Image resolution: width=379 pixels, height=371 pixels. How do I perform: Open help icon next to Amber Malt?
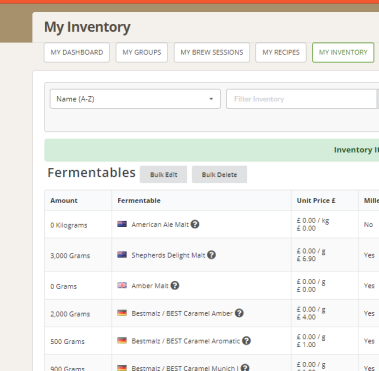click(x=175, y=285)
